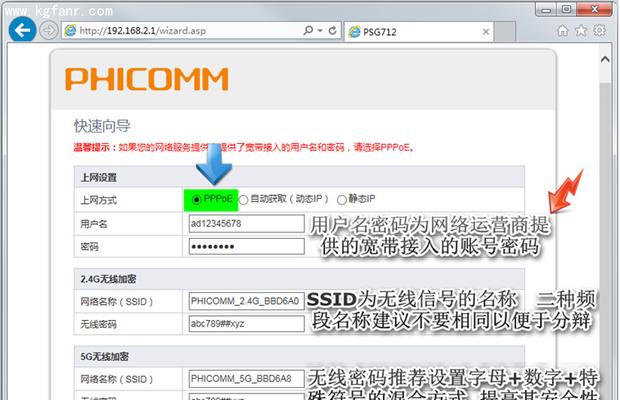
Task: Open the address bar dropdown arrow
Action: [320, 30]
